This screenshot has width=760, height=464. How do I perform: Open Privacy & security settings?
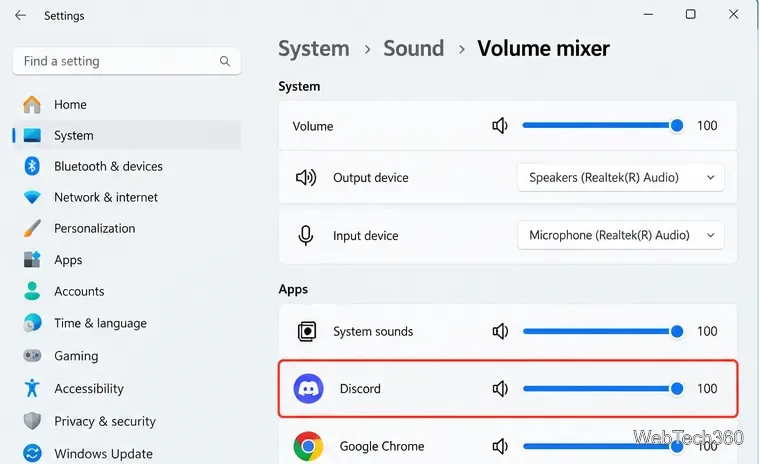point(127,421)
